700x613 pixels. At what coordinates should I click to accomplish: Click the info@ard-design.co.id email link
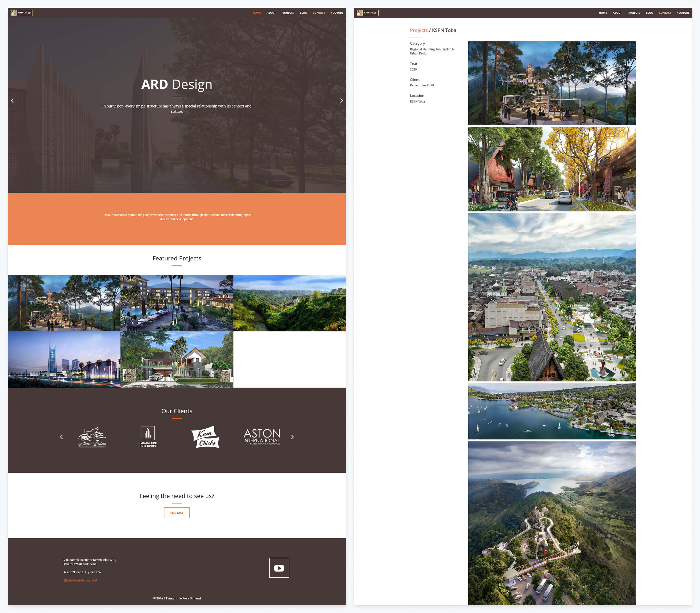[82, 580]
